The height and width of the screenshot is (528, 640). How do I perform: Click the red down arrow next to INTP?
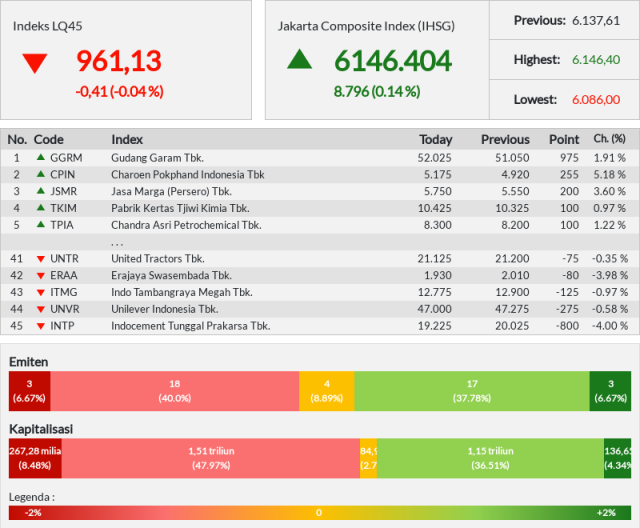point(41,326)
